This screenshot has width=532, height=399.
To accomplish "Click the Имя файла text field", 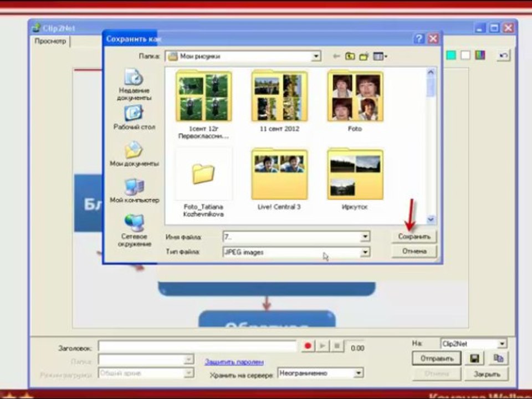I will pyautogui.click(x=292, y=237).
